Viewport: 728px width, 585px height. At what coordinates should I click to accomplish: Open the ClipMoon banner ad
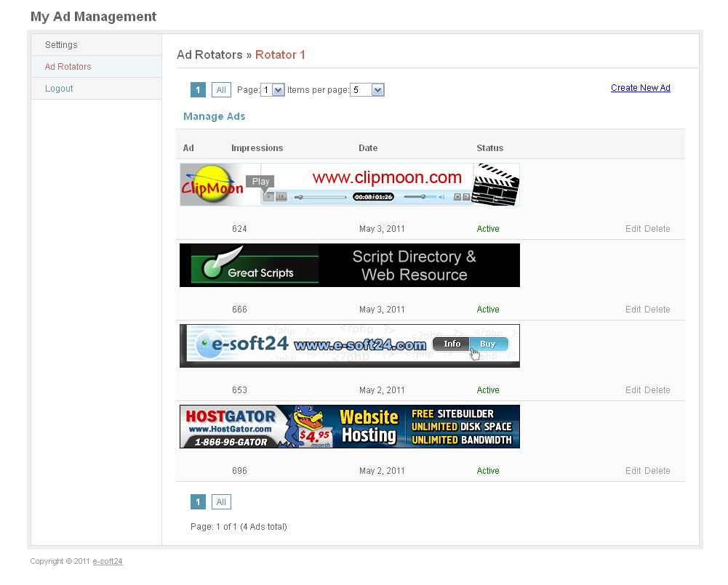[349, 185]
